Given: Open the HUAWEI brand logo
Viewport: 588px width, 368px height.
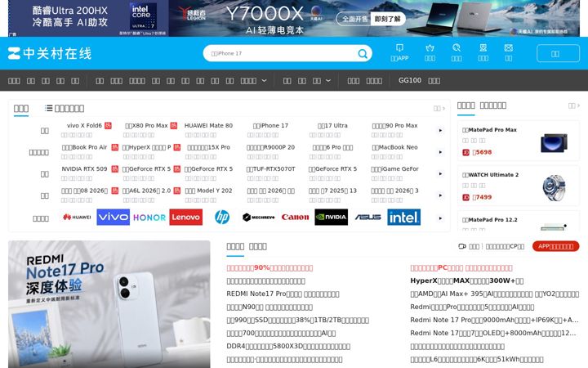Looking at the screenshot, I should 77,217.
